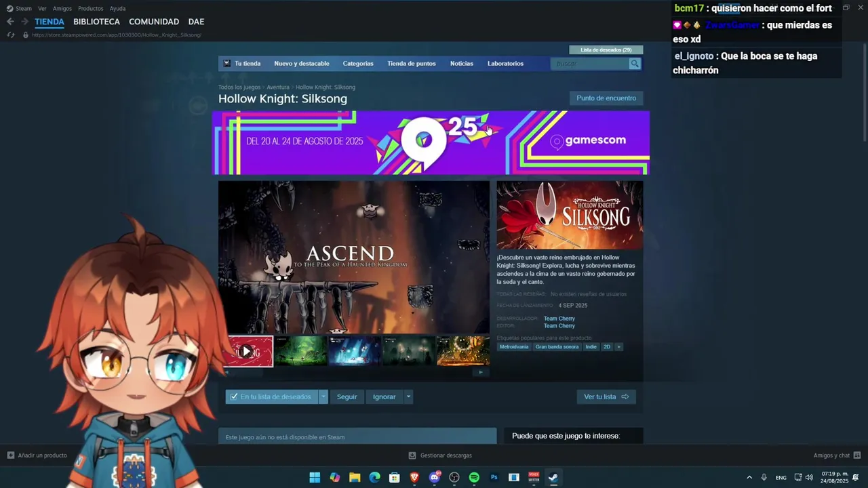Viewport: 868px width, 488px height.
Task: Click the Añadir un producto plus icon
Action: [x=10, y=455]
